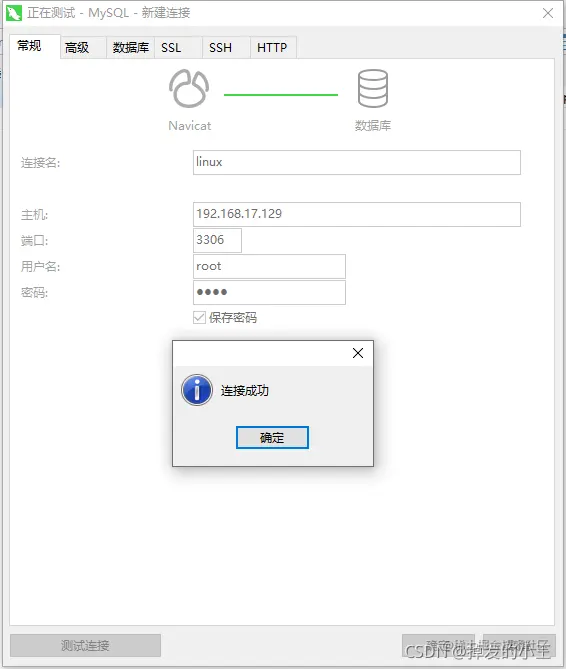The height and width of the screenshot is (669, 566).
Task: Switch to the SSL tab
Action: pos(178,47)
